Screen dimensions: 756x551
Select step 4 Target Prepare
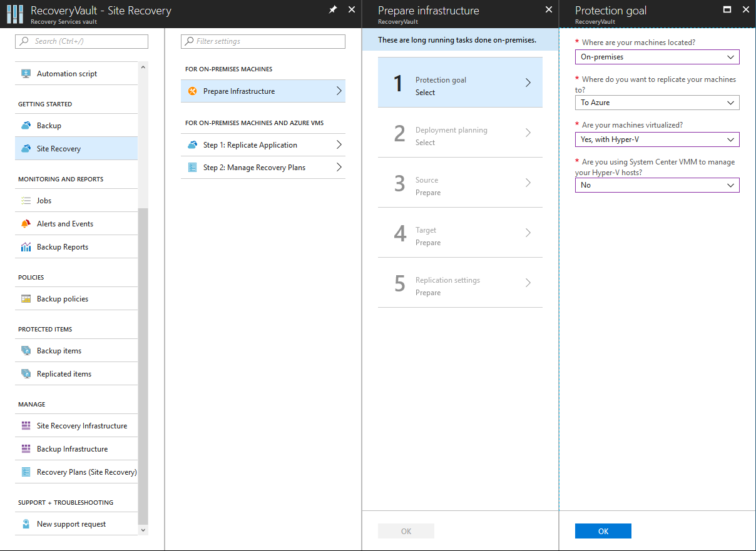(460, 233)
